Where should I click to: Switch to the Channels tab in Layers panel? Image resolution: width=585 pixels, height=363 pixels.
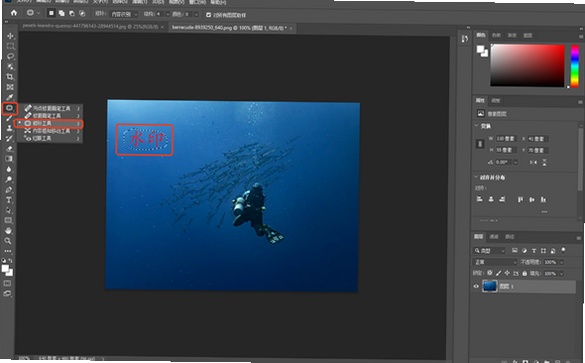(x=494, y=237)
